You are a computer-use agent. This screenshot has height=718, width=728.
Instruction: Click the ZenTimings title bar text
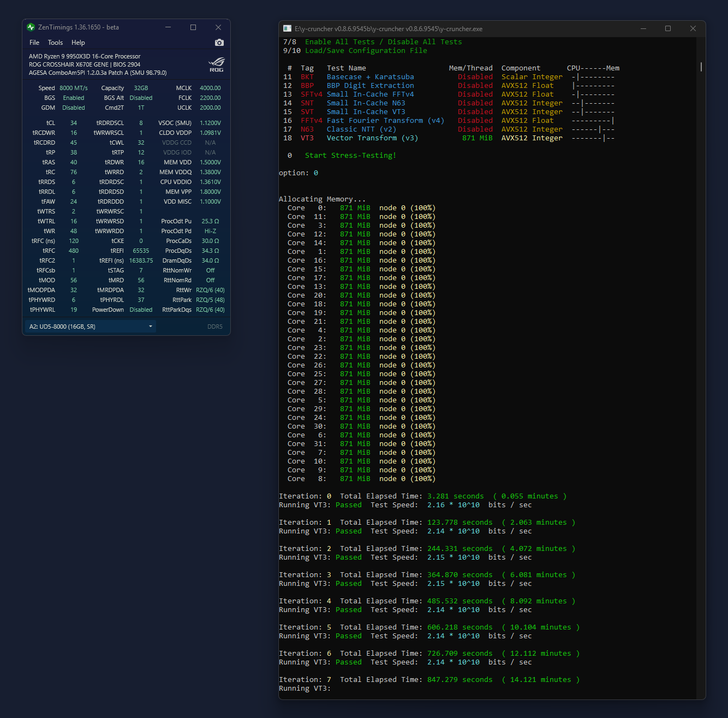[x=79, y=27]
